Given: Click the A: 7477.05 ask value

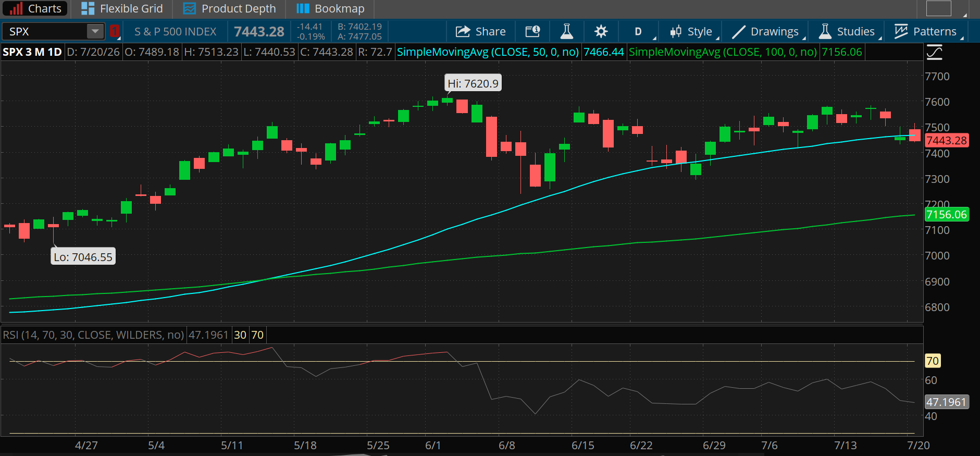Looking at the screenshot, I should click(359, 36).
